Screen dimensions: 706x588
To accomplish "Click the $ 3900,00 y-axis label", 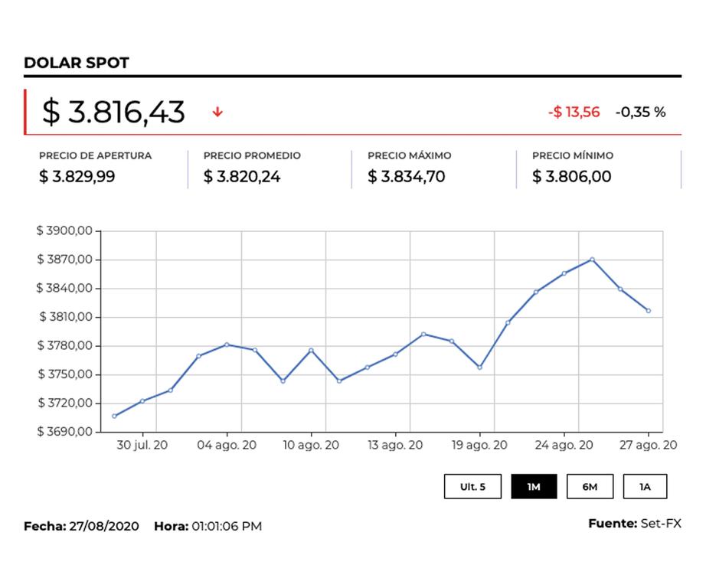I will [x=64, y=231].
